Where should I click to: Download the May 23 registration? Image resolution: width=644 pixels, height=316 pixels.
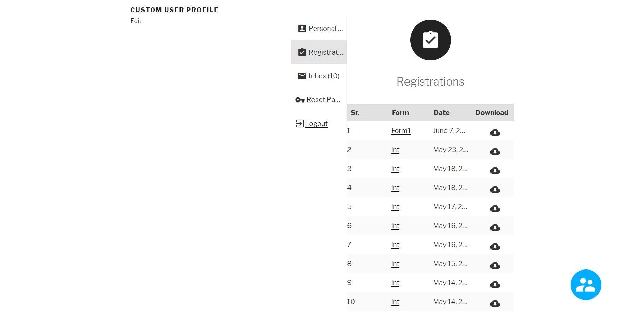point(495,152)
